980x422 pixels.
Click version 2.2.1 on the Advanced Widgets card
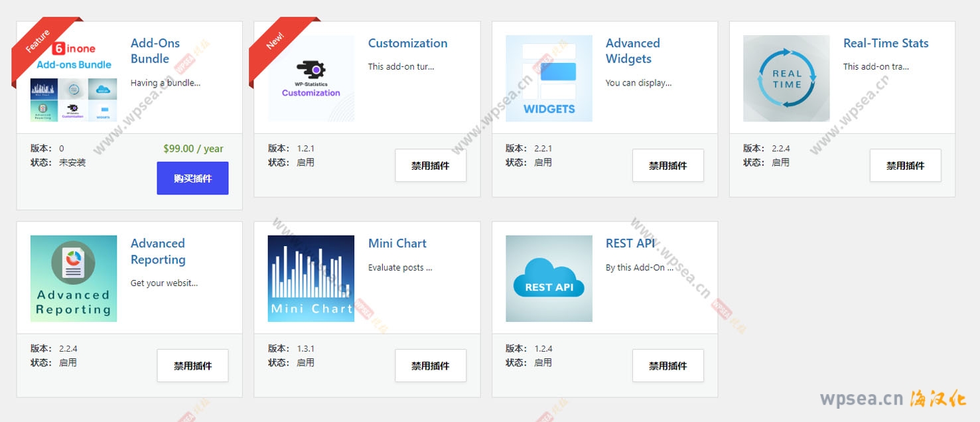coord(543,149)
